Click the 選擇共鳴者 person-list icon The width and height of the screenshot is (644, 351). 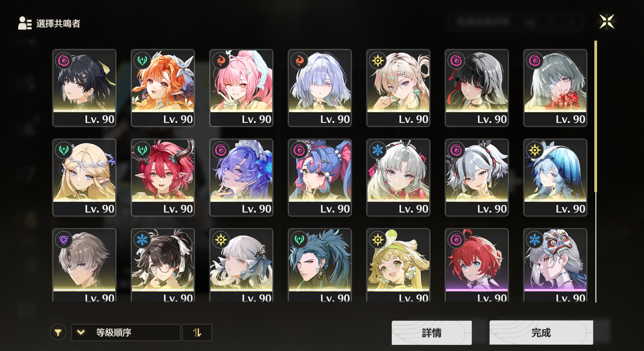[x=25, y=23]
